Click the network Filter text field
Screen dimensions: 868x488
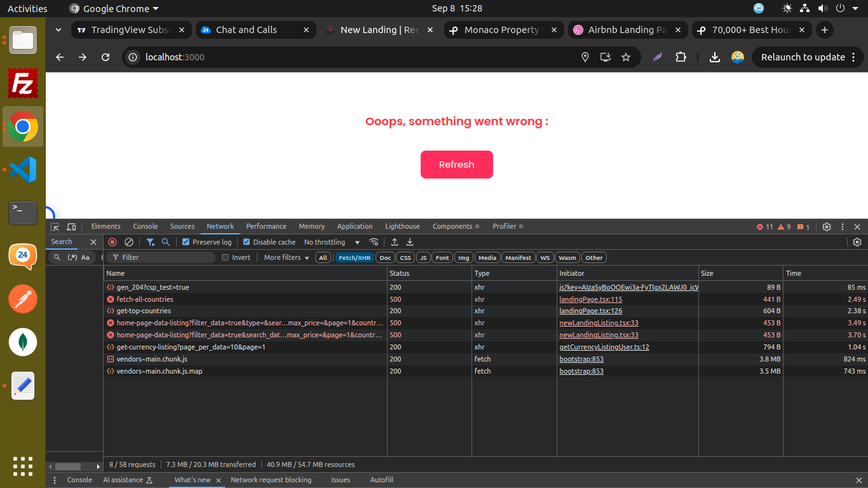click(165, 257)
